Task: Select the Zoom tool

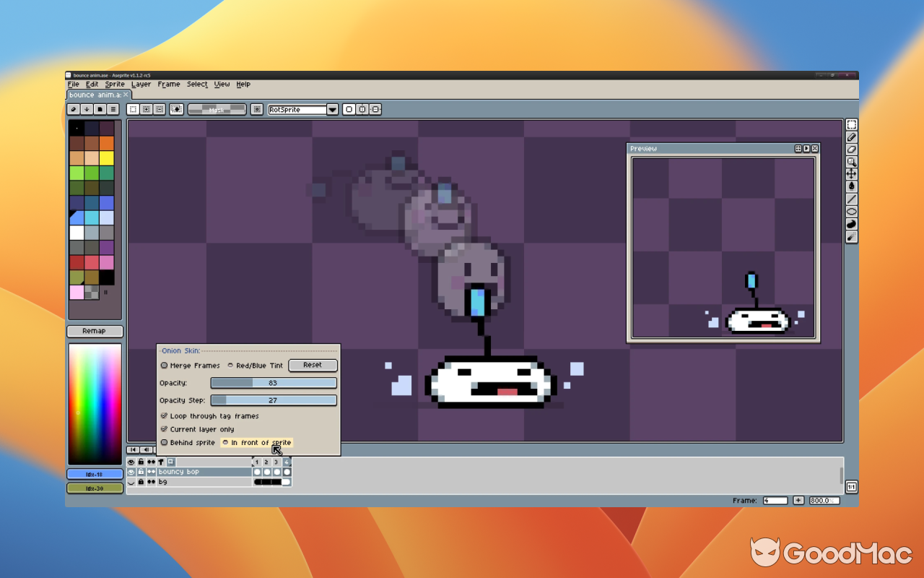Action: [x=852, y=162]
